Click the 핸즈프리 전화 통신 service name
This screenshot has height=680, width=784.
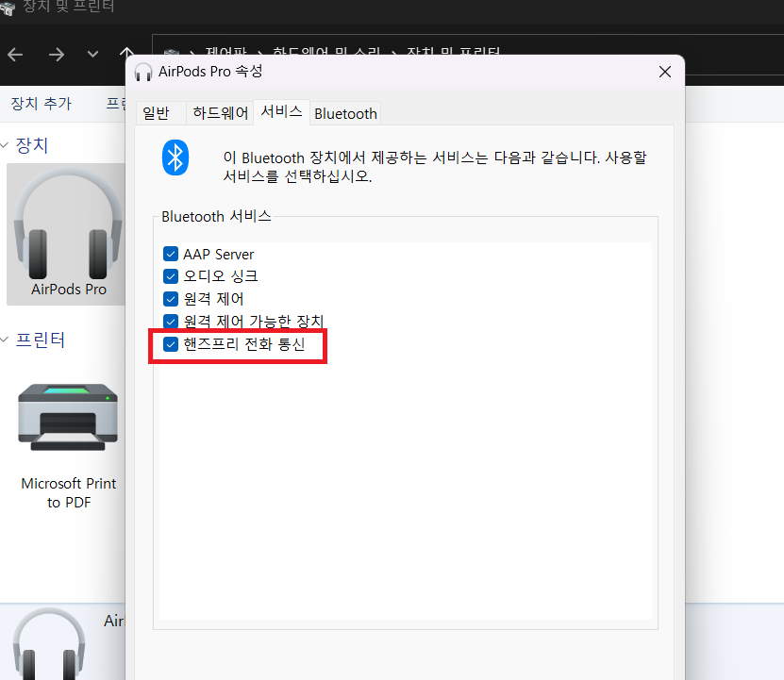point(244,344)
